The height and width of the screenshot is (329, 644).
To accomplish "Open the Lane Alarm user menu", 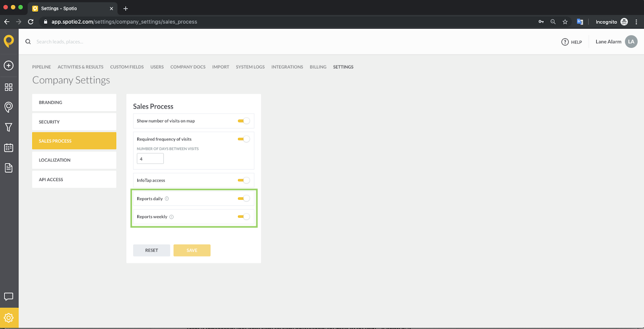I will point(616,42).
